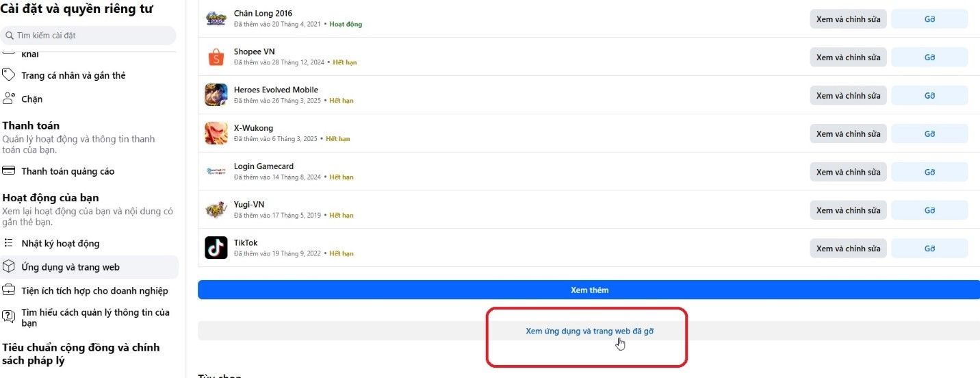Image resolution: width=980 pixels, height=378 pixels.
Task: Select Ứng dụng và trang web
Action: pos(70,267)
